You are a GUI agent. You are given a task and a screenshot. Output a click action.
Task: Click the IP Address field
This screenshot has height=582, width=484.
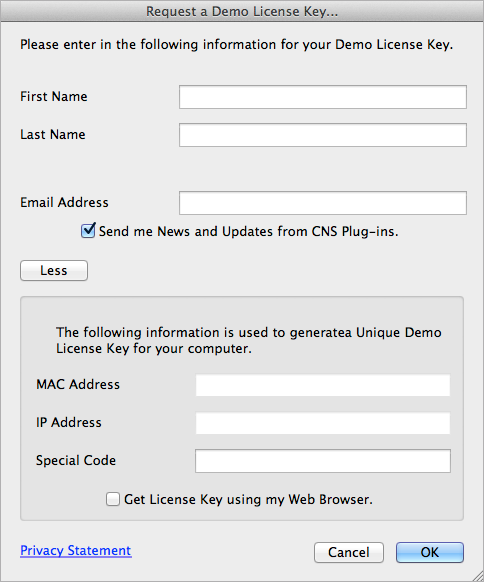[x=323, y=423]
